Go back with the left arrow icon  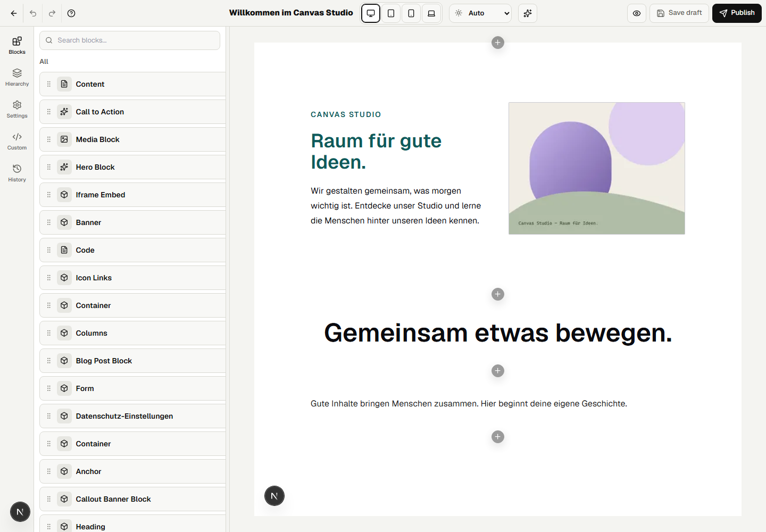(14, 13)
